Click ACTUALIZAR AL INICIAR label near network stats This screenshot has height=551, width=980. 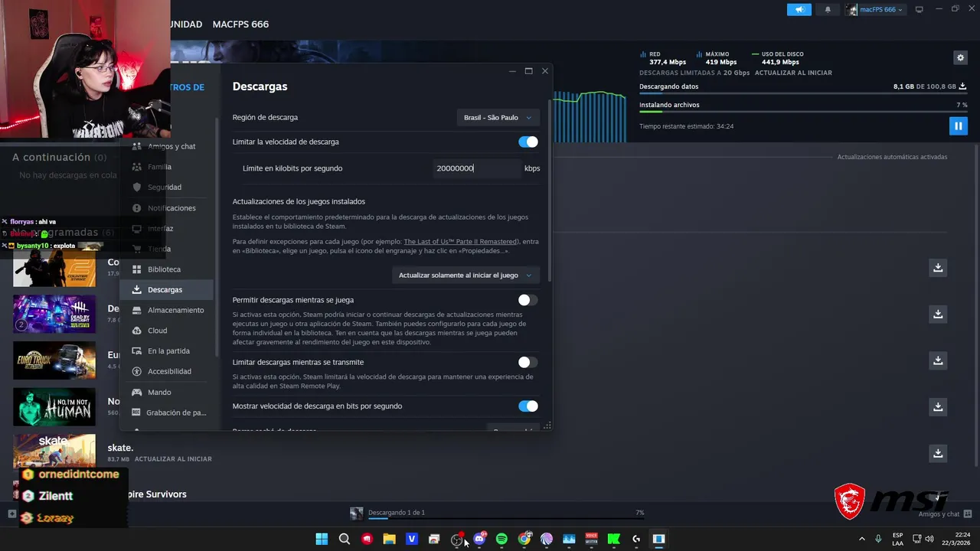point(793,73)
